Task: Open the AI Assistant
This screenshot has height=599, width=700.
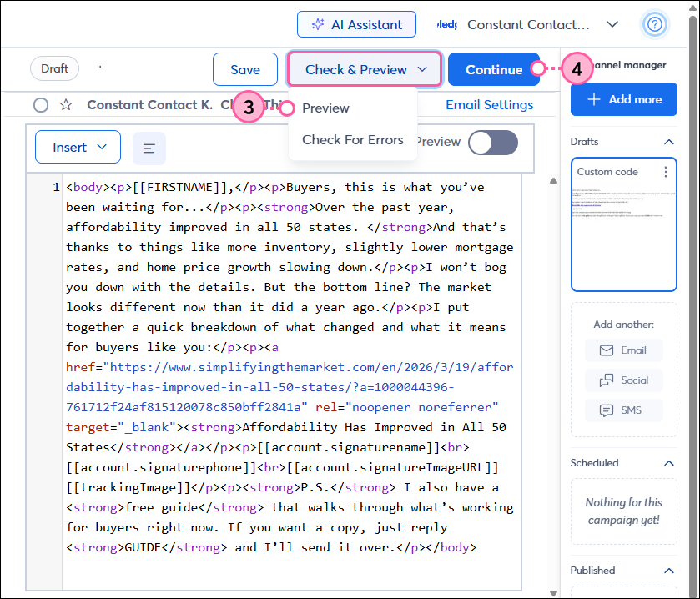Action: (x=356, y=24)
